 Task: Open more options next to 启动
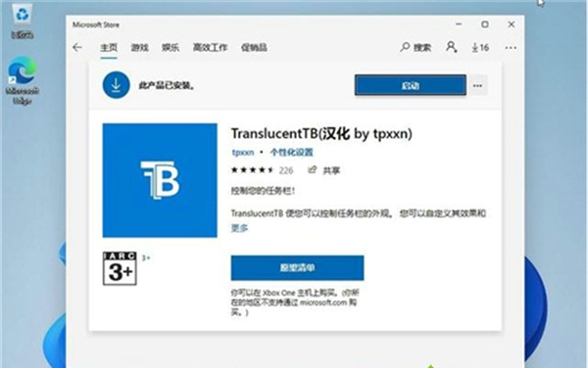pos(477,85)
